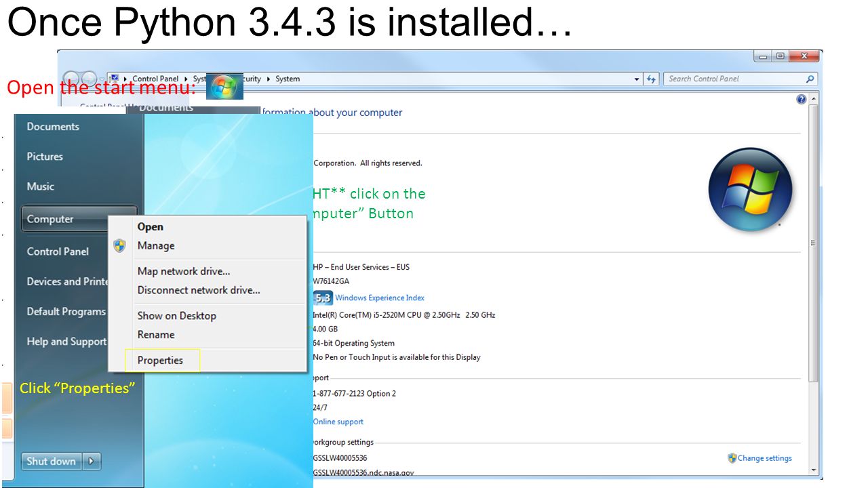Open Help and Support in start menu
The image size is (868, 488).
(x=66, y=342)
